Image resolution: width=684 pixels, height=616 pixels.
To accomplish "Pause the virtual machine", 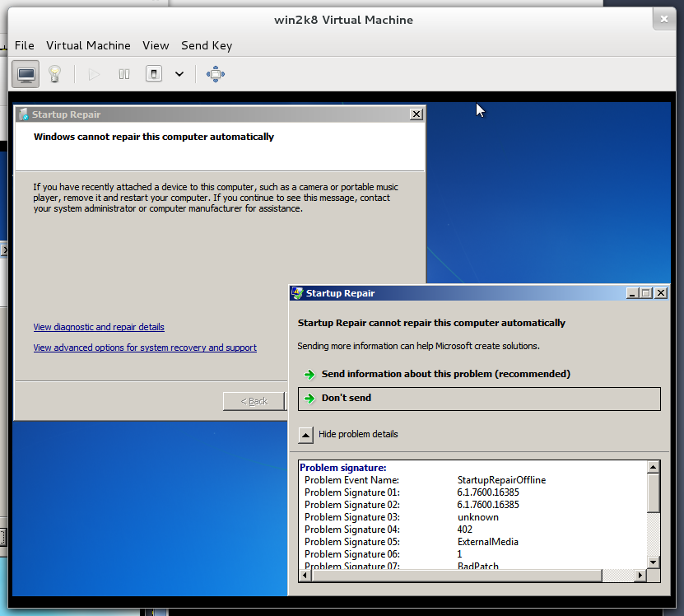I will point(124,74).
